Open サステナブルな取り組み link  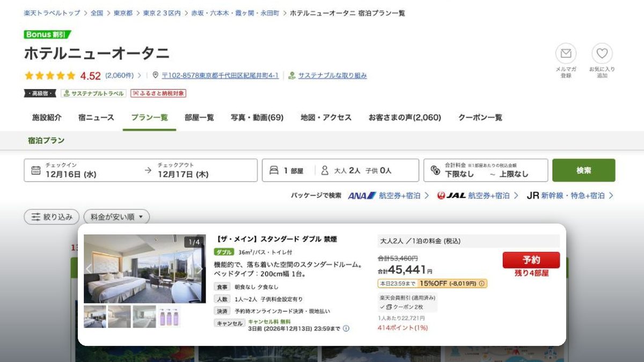coord(333,76)
